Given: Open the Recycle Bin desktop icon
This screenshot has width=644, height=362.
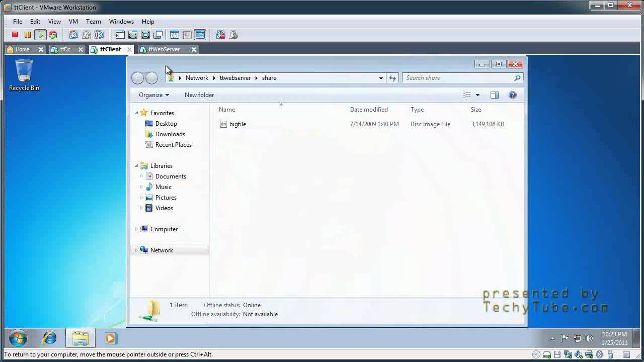Looking at the screenshot, I should click(x=24, y=75).
